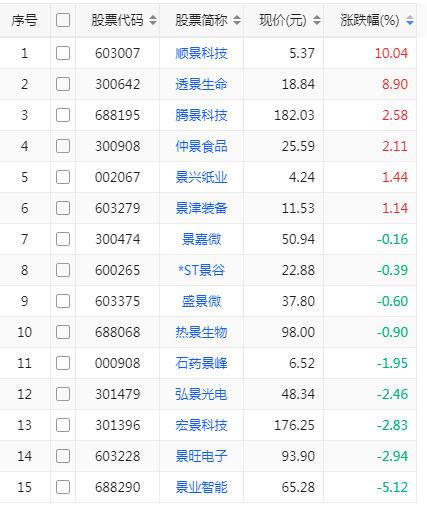Tick checkbox for 603007 顺景科技
Viewport: 427px width, 510px height.
point(63,53)
